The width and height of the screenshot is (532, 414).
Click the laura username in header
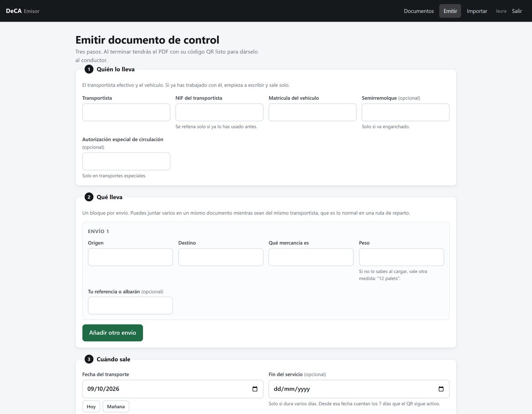501,11
